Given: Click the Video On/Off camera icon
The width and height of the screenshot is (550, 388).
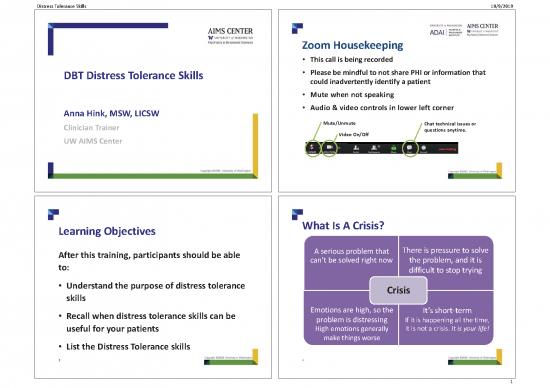Looking at the screenshot, I should tap(329, 148).
